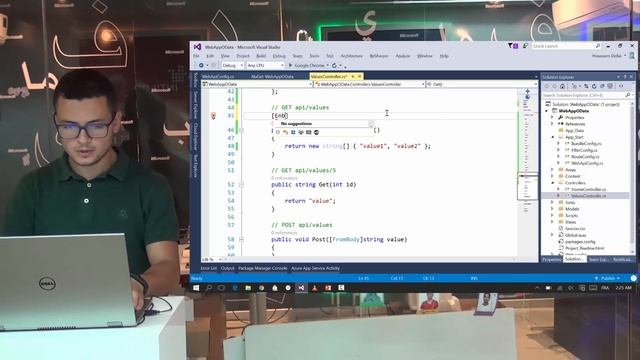Collapse the Get() method at line 46
The height and width of the screenshot is (360, 640).
pyautogui.click(x=241, y=130)
